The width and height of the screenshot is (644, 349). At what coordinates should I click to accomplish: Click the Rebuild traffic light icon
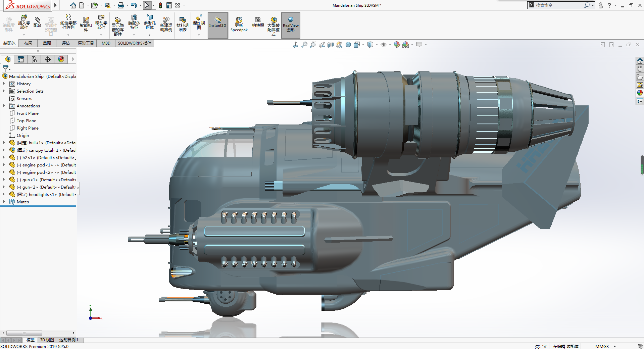(160, 5)
